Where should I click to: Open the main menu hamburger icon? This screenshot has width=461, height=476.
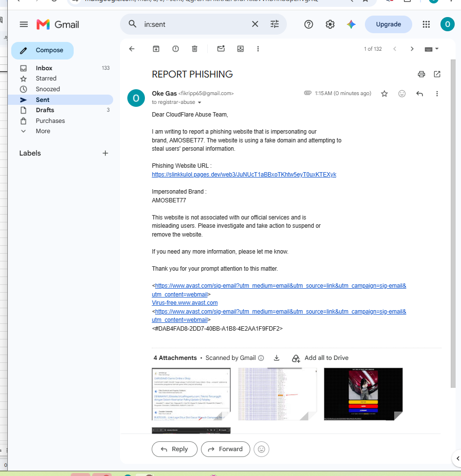click(x=24, y=24)
